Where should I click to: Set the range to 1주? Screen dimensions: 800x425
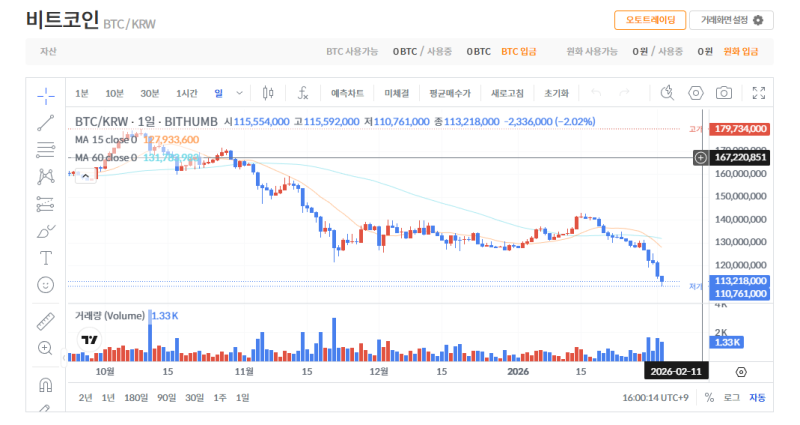pyautogui.click(x=220, y=397)
